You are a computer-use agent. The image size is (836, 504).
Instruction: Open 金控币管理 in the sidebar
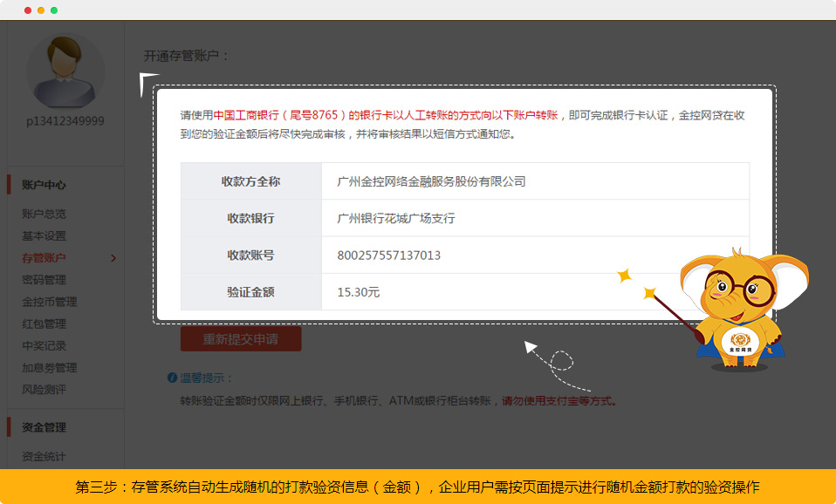click(49, 302)
